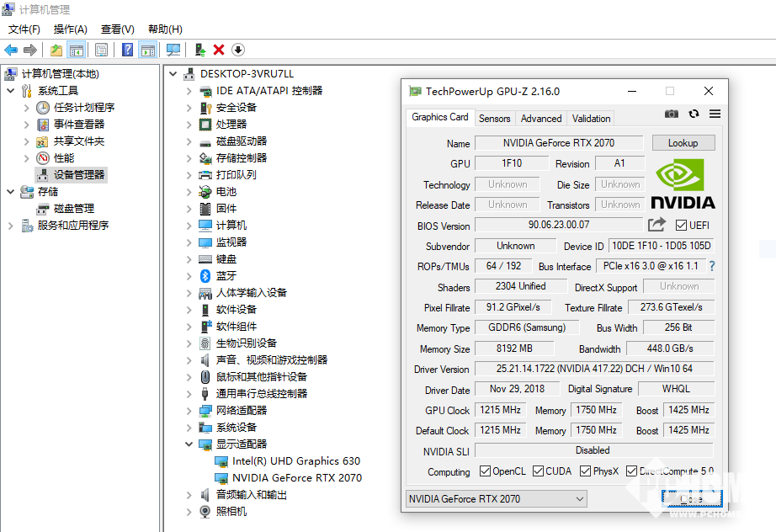Click the keyboard icon beside 键盘

pos(205,258)
